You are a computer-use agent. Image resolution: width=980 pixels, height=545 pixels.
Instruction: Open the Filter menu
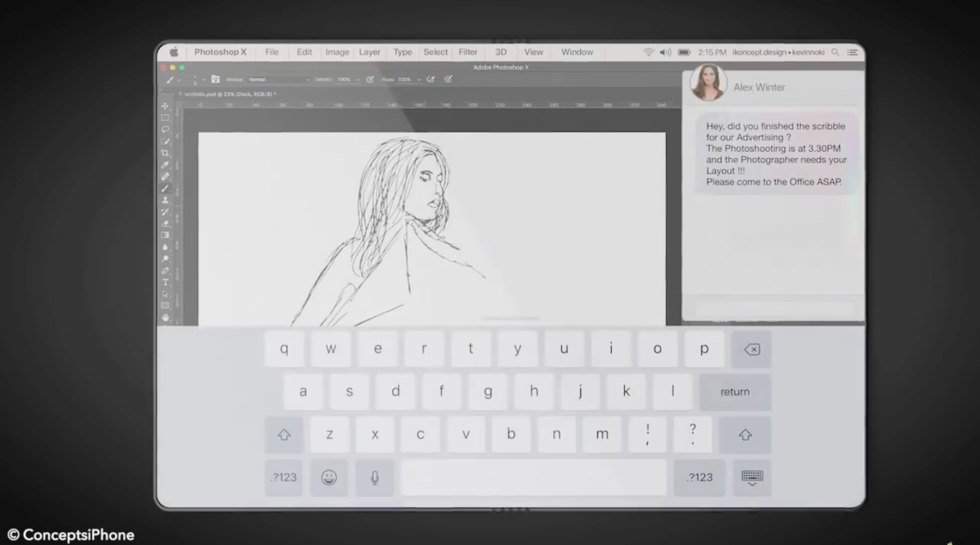(x=468, y=52)
